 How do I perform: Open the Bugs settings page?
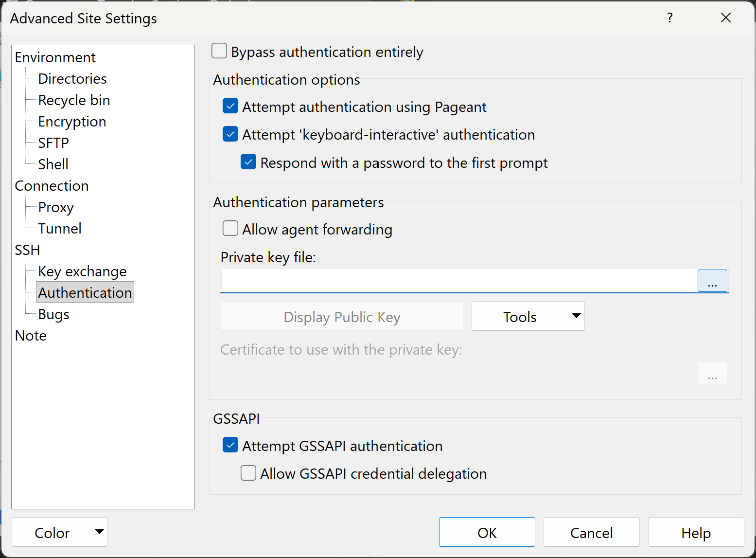53,314
